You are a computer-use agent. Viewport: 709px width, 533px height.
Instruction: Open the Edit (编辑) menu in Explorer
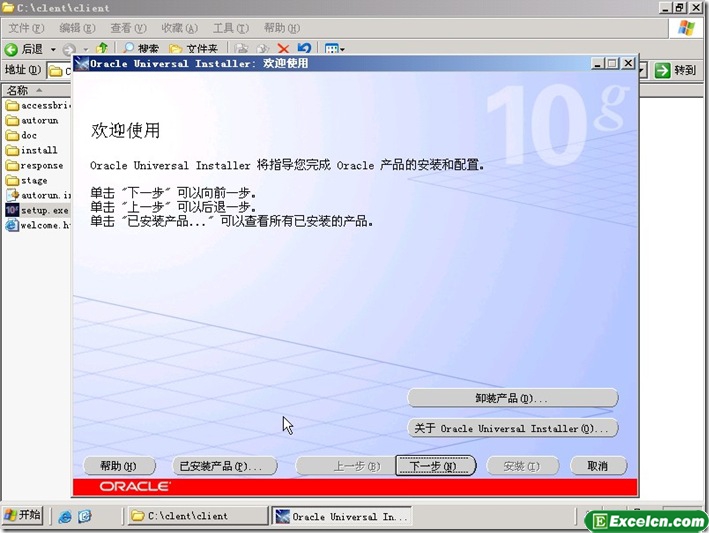[x=77, y=28]
